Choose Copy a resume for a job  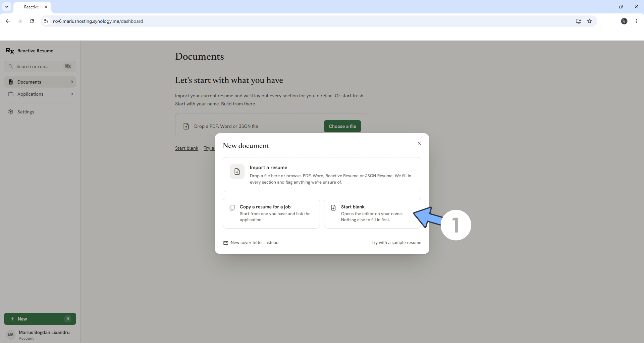pyautogui.click(x=271, y=213)
